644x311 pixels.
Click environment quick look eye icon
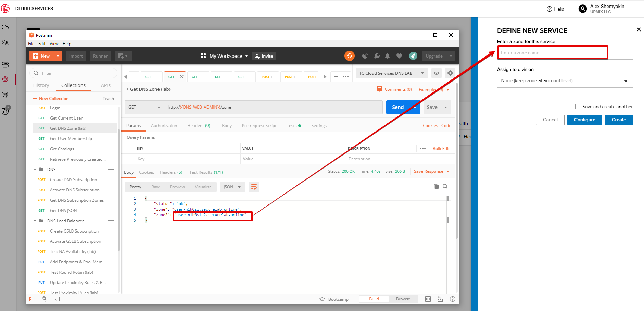[437, 73]
